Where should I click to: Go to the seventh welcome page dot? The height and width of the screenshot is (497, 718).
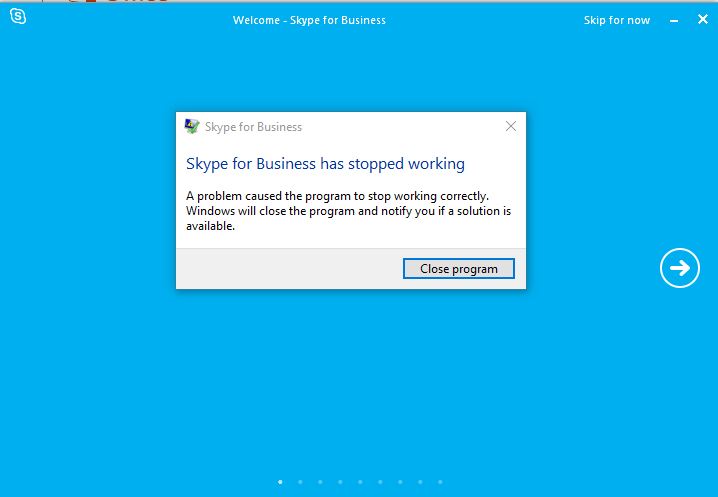click(x=400, y=482)
